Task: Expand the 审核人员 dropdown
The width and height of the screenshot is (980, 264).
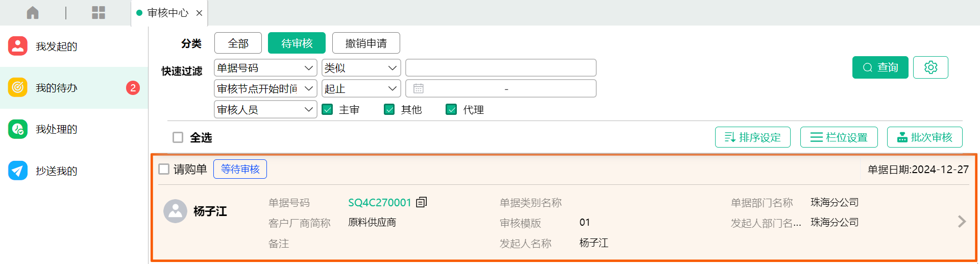Action: (x=265, y=109)
